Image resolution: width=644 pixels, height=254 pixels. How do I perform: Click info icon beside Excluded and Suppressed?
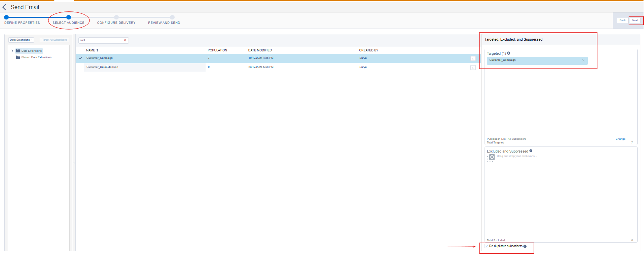click(531, 151)
